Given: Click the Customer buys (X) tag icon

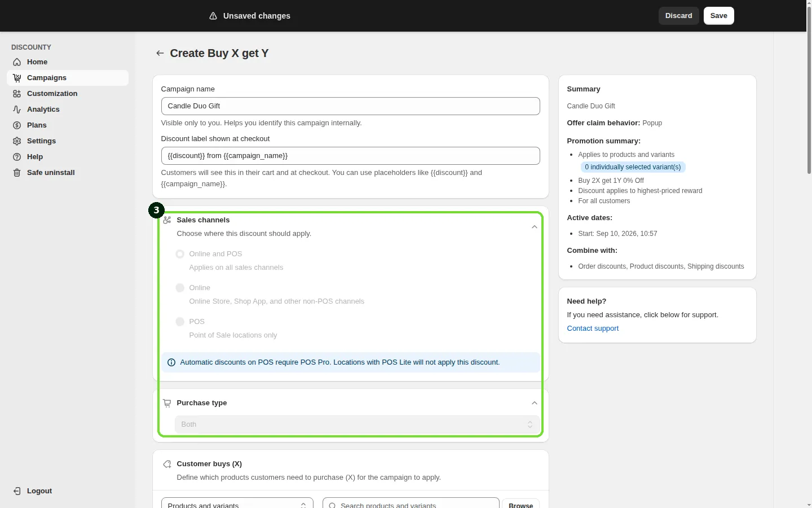Looking at the screenshot, I should [167, 464].
